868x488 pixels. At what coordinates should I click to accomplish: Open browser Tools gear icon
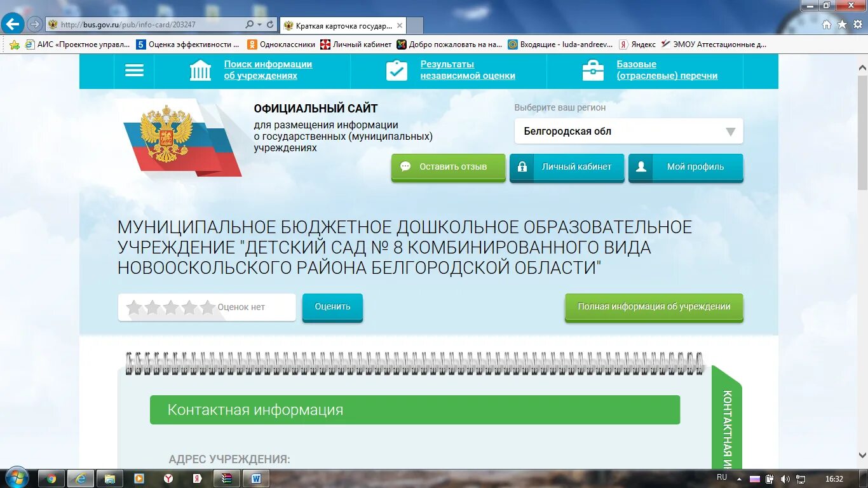[x=857, y=25]
